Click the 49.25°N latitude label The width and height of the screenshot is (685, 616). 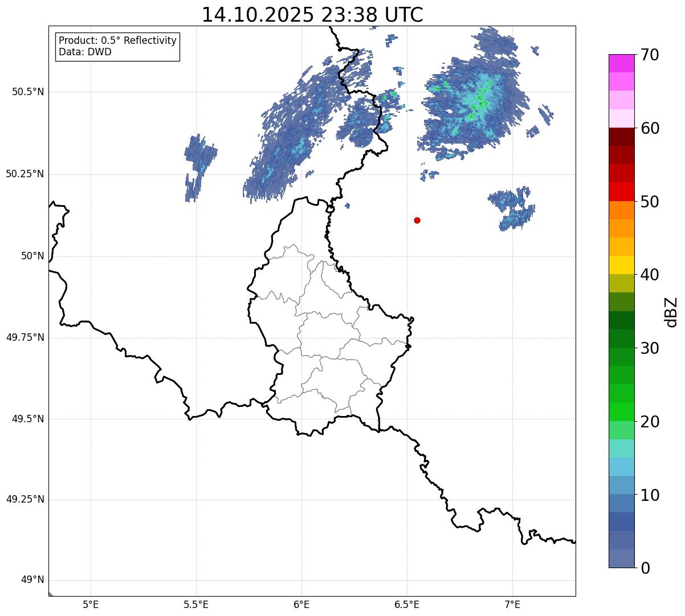[25, 500]
